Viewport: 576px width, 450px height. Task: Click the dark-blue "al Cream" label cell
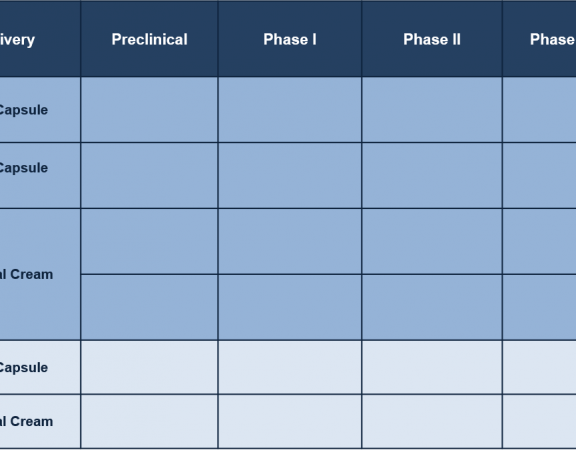[x=40, y=274]
